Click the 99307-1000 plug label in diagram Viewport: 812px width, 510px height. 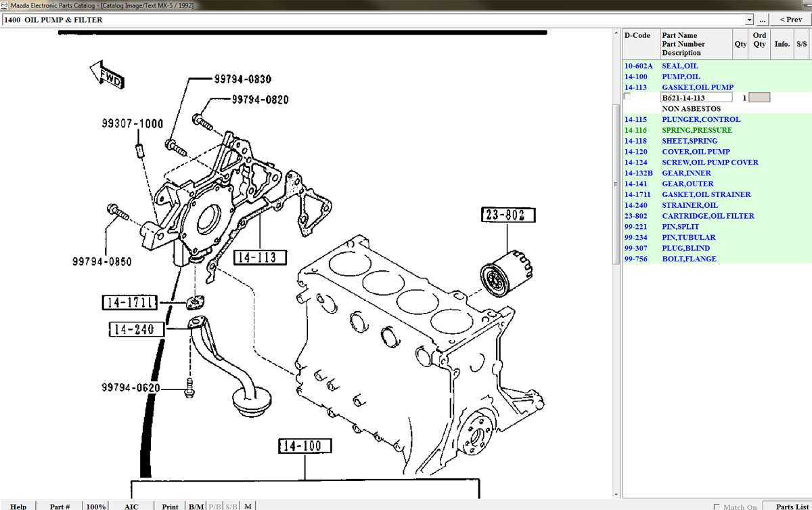pos(133,124)
